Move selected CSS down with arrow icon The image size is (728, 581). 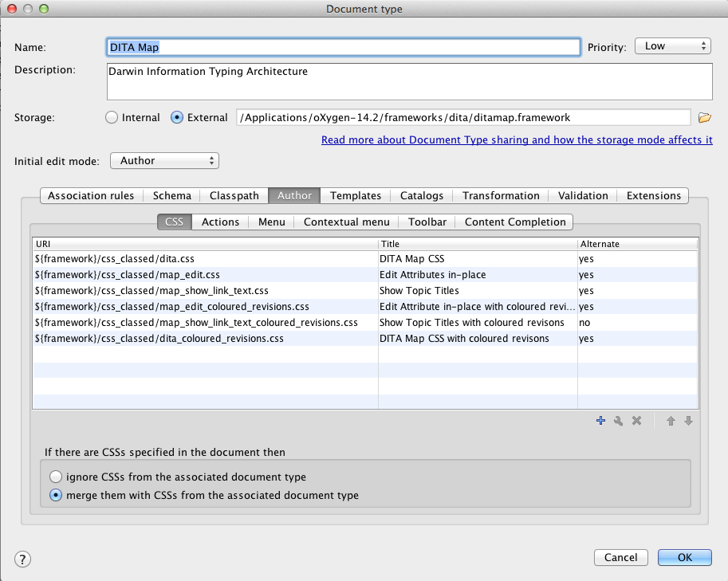(x=688, y=421)
